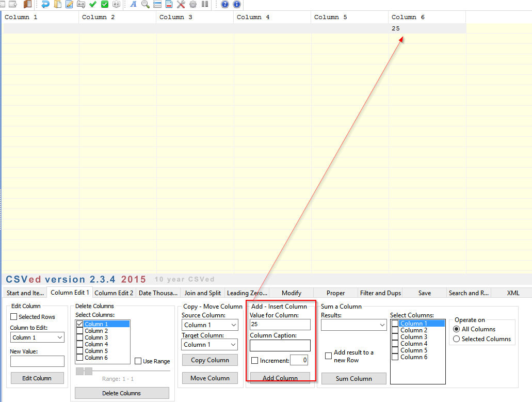This screenshot has width=532, height=402.
Task: Click the blue undo arrow icon
Action: 45,4
